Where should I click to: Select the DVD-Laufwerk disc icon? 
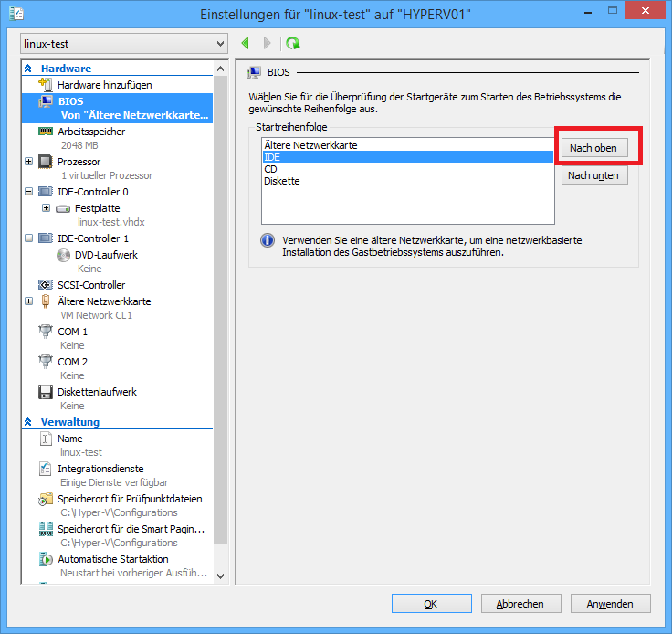click(63, 255)
